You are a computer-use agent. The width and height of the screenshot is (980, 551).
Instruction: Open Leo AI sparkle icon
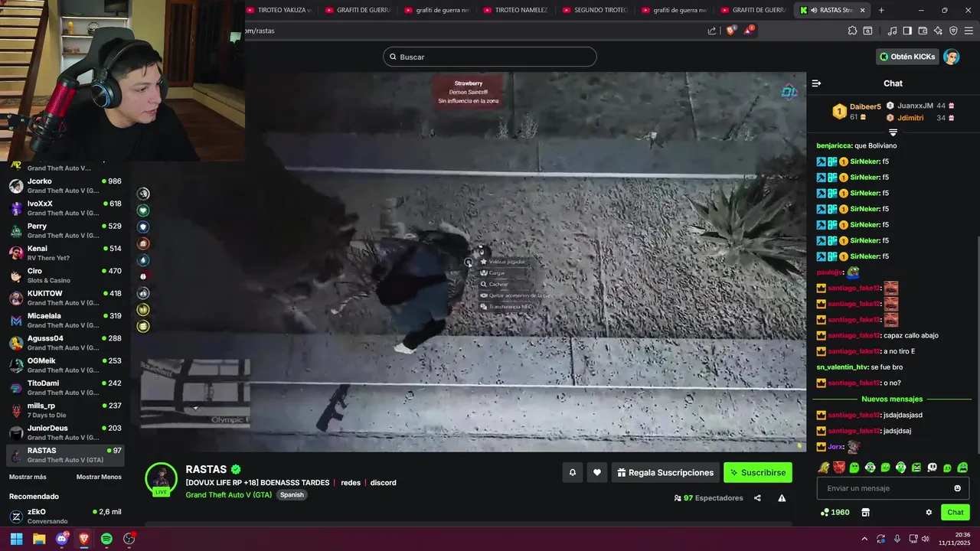pyautogui.click(x=938, y=31)
